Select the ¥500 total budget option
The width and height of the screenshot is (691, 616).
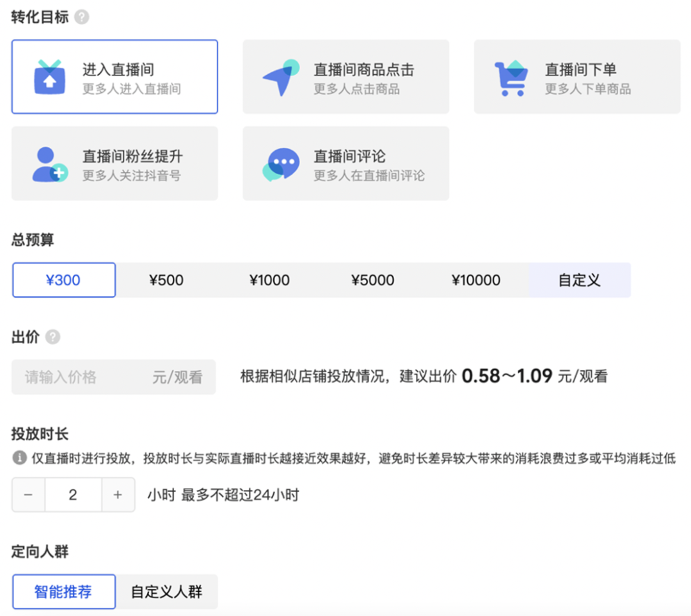(166, 280)
